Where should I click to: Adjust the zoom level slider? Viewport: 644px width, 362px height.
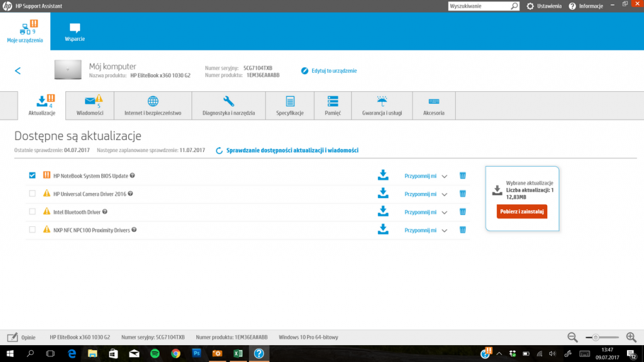[596, 337]
